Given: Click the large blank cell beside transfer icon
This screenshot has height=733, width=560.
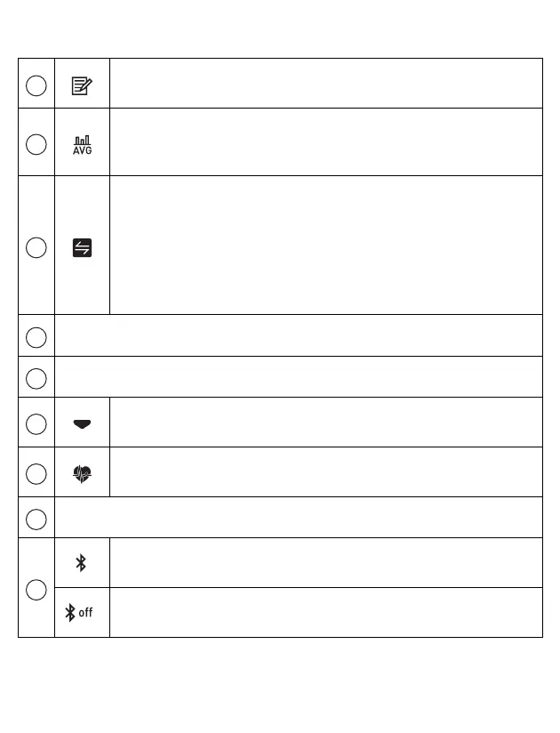Looking at the screenshot, I should [326, 245].
